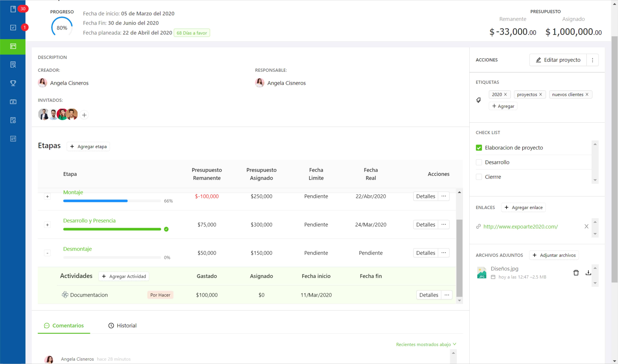Screen dimensions: 618x364
Task: Open the tasks checkbox sidebar icon with 1 badge
Action: click(x=13, y=27)
